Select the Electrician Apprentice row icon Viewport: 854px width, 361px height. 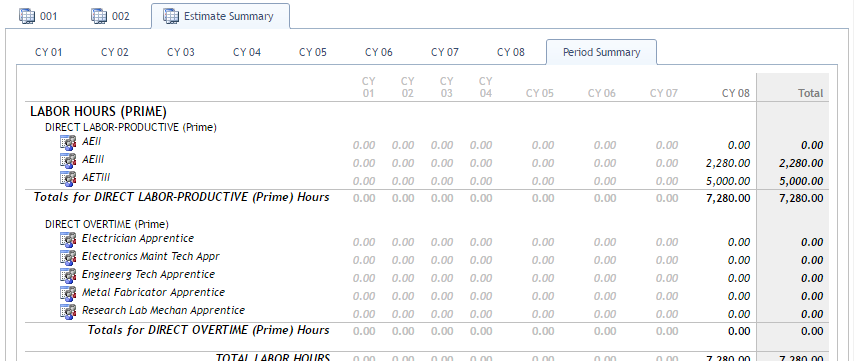(x=68, y=240)
